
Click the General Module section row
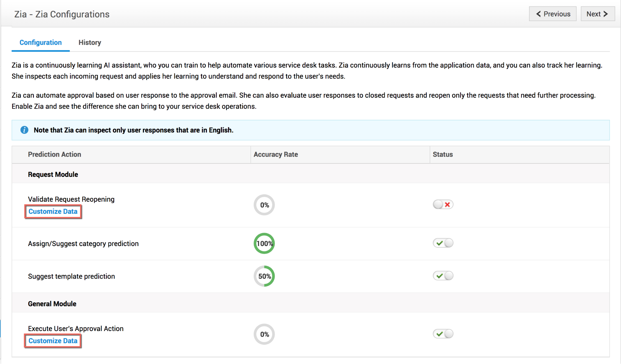pyautogui.click(x=52, y=304)
